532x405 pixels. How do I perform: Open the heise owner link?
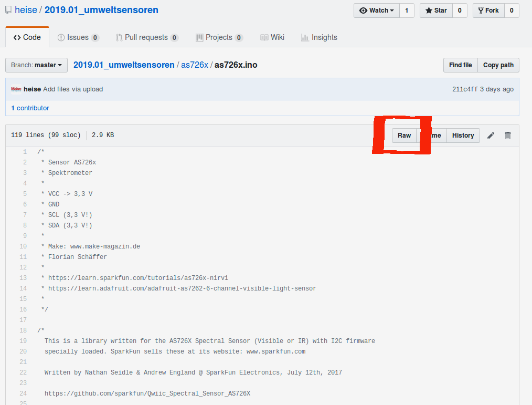tap(26, 10)
